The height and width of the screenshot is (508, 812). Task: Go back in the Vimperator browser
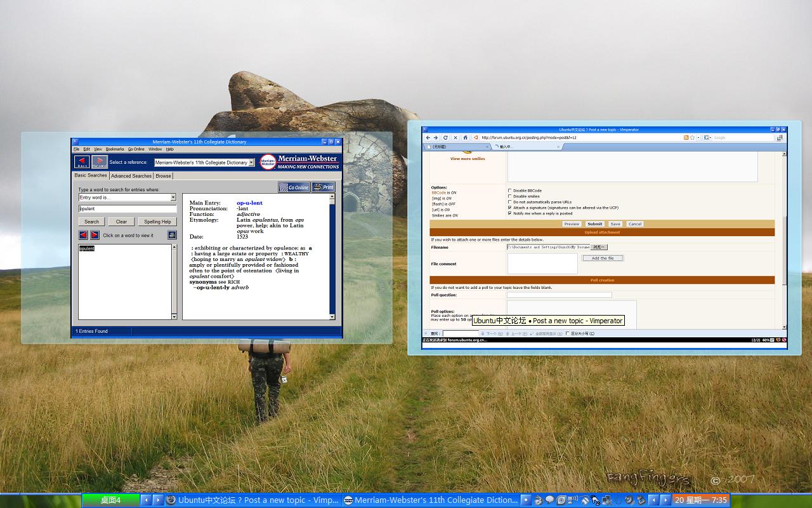428,137
